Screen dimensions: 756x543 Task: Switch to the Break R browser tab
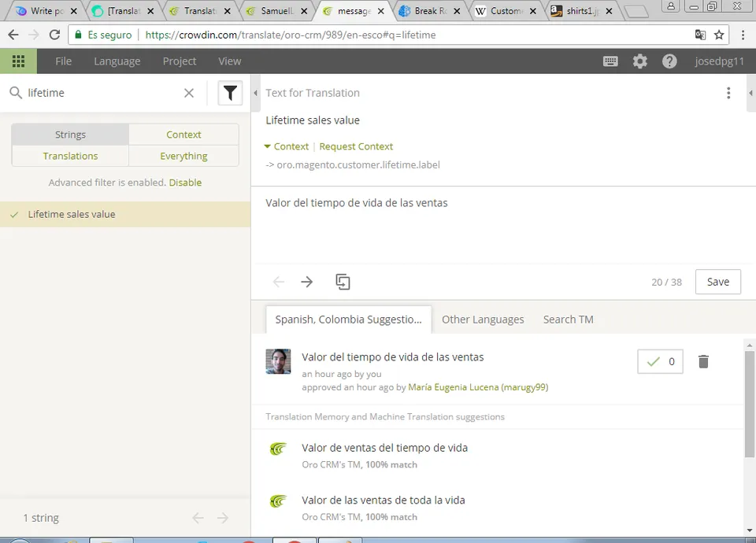click(x=429, y=10)
